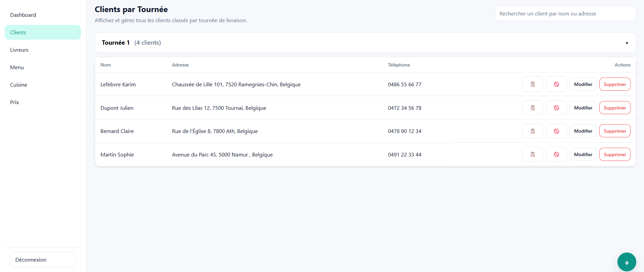The image size is (644, 272).
Task: Modify the Lefebvre Karim client
Action: [x=583, y=84]
